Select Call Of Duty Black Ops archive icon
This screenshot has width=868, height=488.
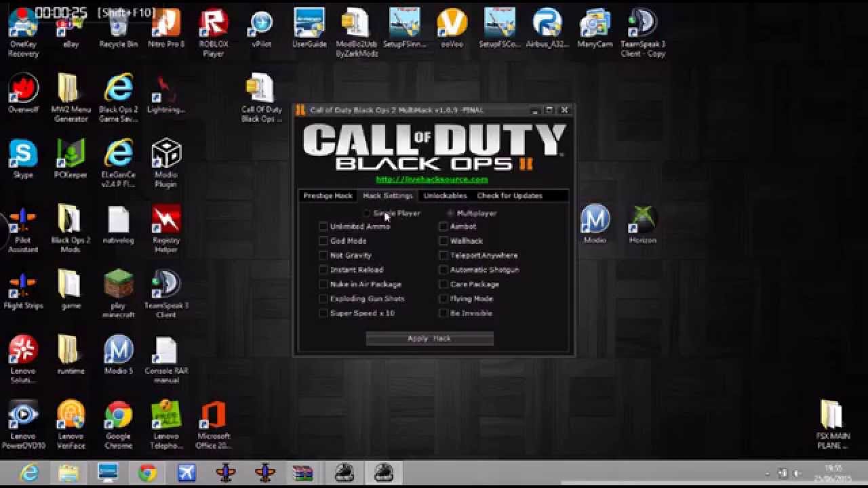click(261, 98)
